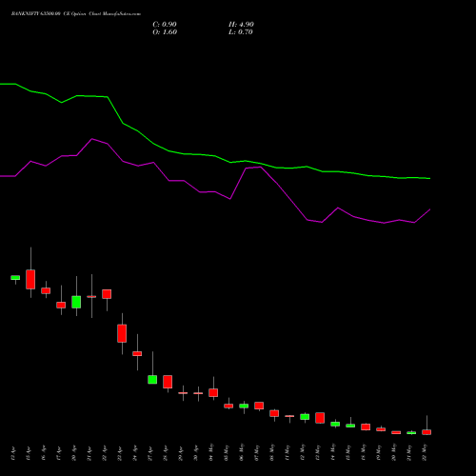Click the '27 Apr' date axis label
The image size is (476, 476).
click(x=150, y=453)
